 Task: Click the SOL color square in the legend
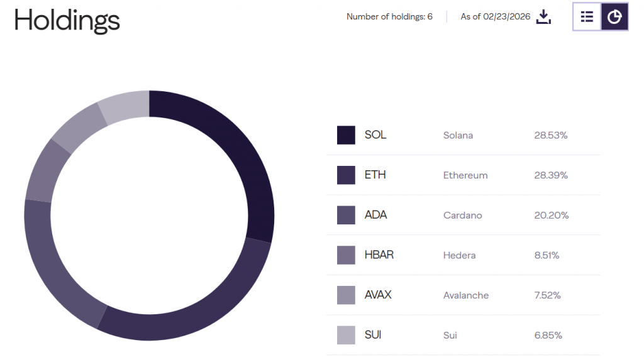346,134
